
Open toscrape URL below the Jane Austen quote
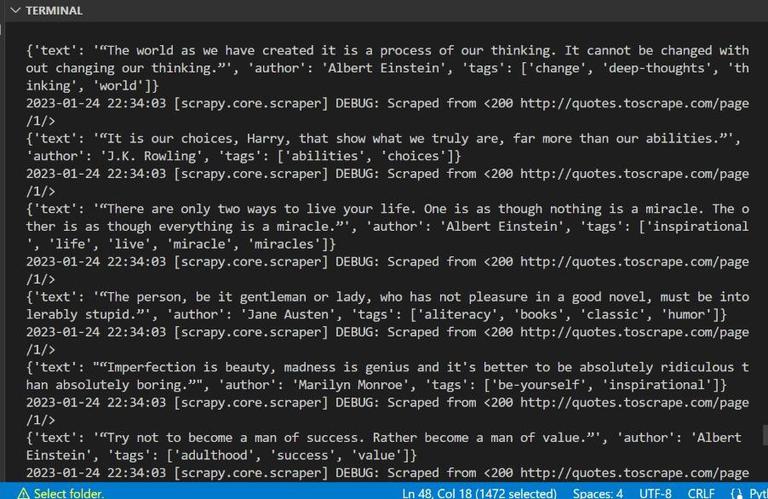coord(634,332)
